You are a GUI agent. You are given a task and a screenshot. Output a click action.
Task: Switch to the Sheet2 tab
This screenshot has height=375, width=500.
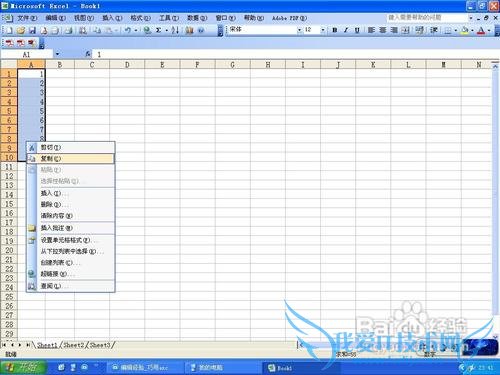point(74,345)
